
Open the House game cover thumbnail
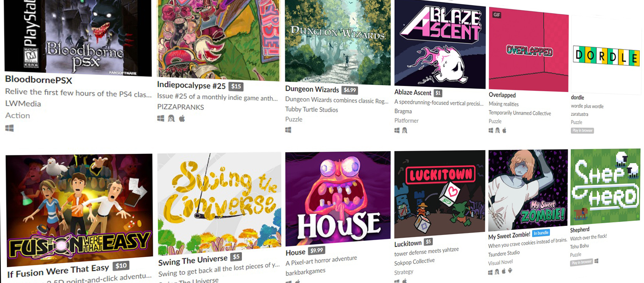tap(338, 199)
